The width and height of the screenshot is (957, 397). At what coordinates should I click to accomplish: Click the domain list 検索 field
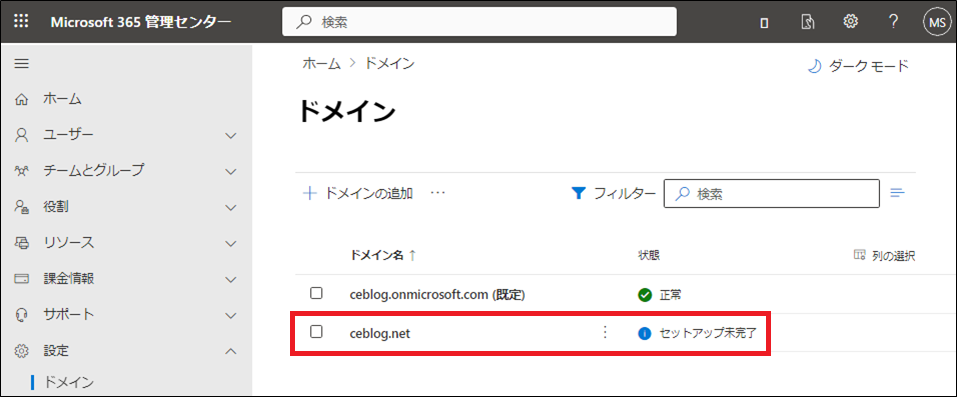coord(771,194)
